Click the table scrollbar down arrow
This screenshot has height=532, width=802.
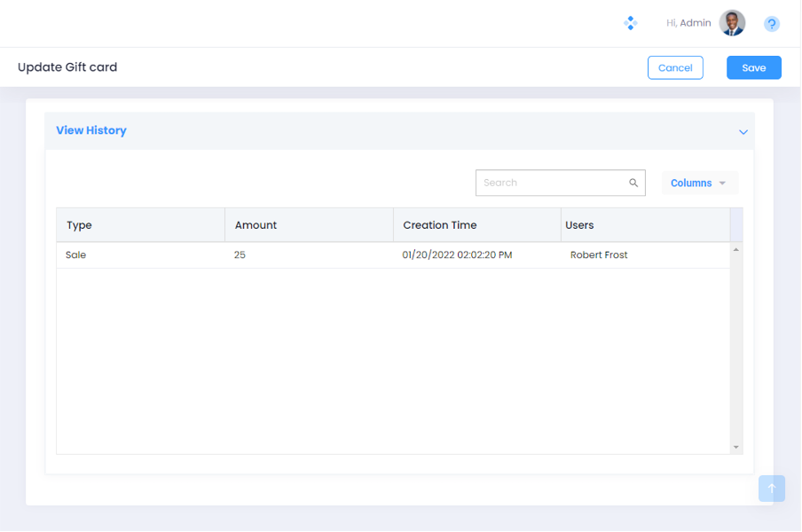(x=735, y=447)
